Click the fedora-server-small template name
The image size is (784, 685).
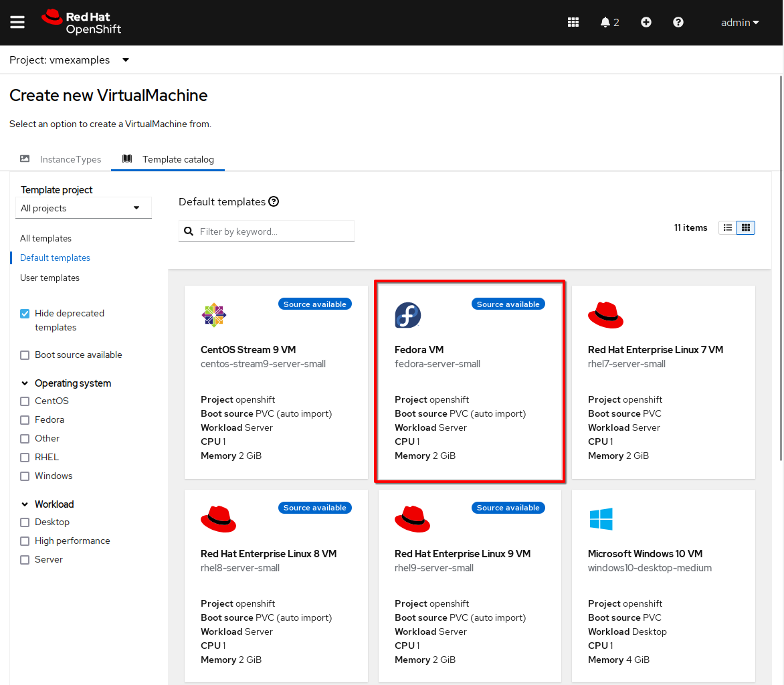pos(437,364)
